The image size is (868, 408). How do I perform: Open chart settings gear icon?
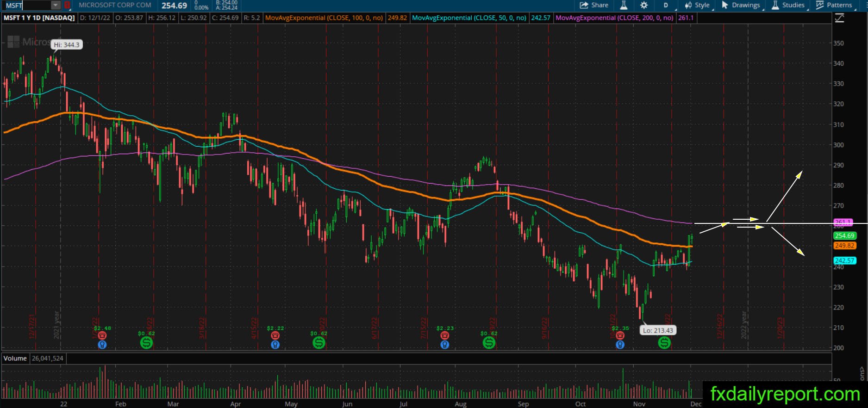click(644, 5)
